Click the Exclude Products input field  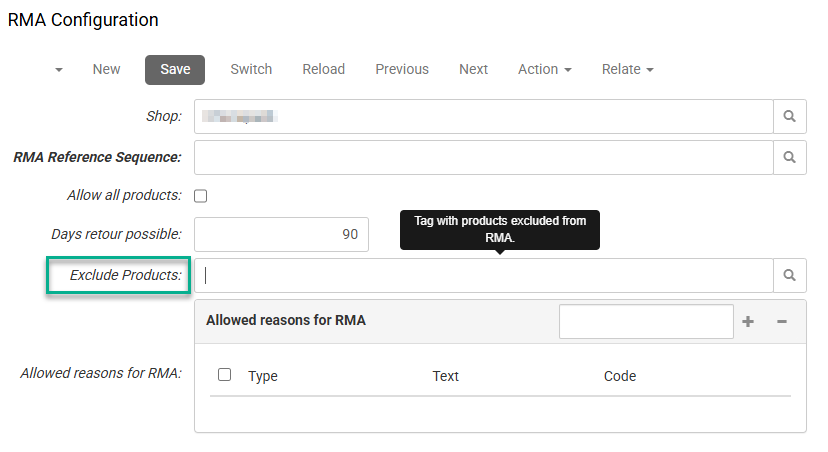point(483,275)
